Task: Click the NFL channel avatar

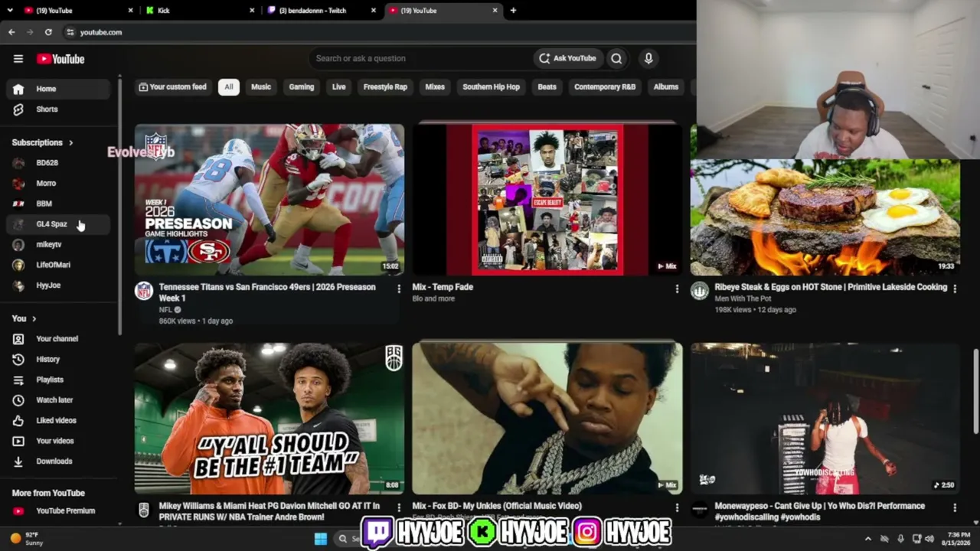Action: click(x=144, y=290)
